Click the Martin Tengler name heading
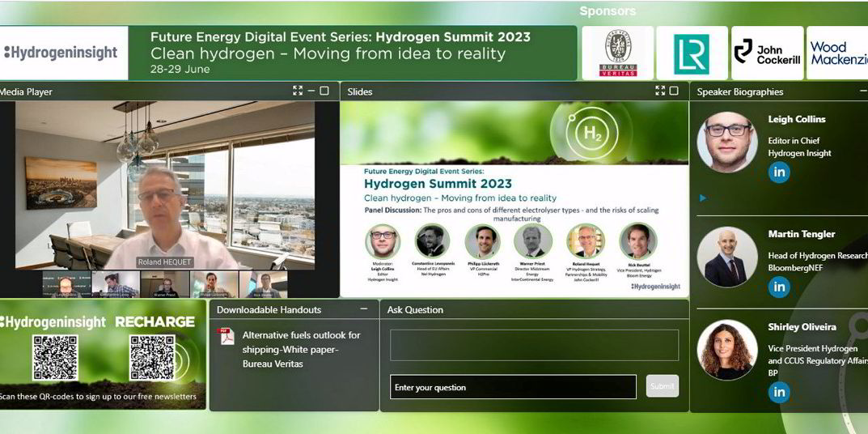Screen dimensions: 868x434 (802, 234)
